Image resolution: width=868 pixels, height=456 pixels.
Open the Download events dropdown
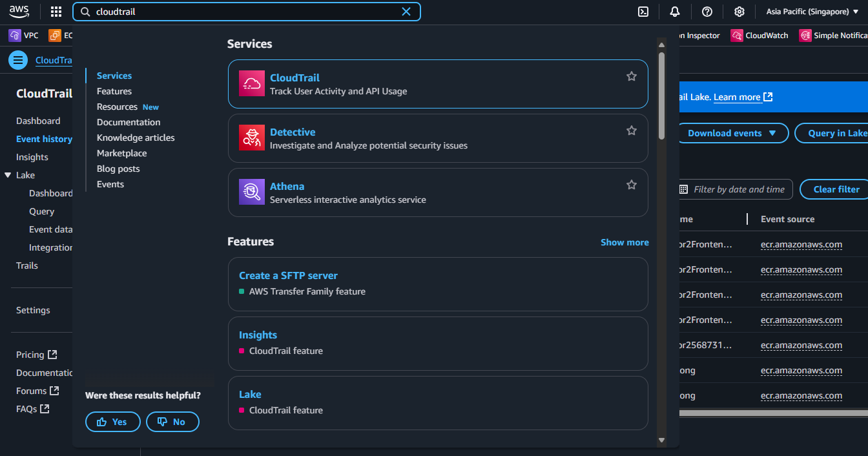point(733,133)
